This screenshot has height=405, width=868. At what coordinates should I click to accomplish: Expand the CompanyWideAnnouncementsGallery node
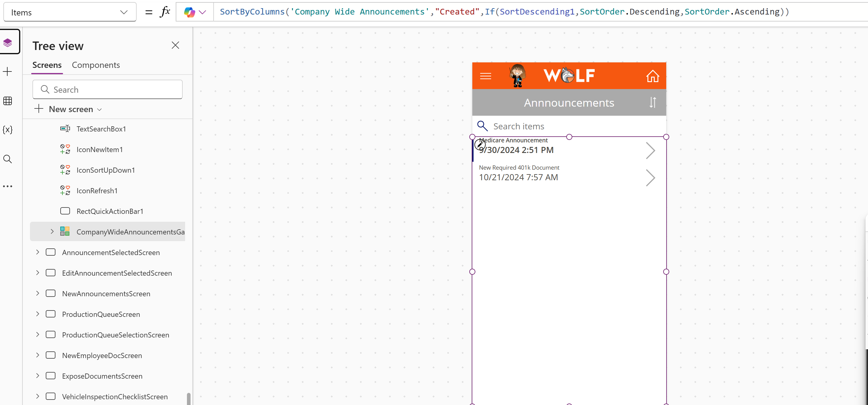coord(52,232)
